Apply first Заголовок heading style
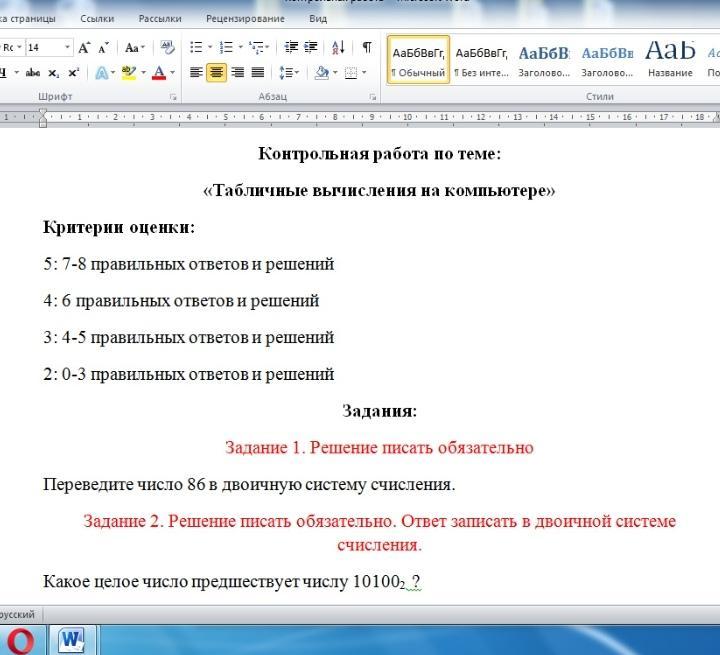Image resolution: width=720 pixels, height=655 pixels. [x=544, y=60]
